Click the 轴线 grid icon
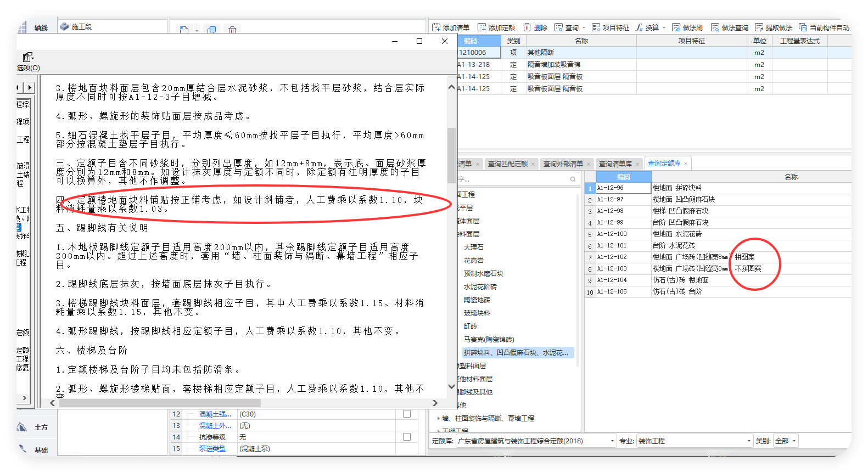Viewport: 868px width, 473px height. coord(23,27)
